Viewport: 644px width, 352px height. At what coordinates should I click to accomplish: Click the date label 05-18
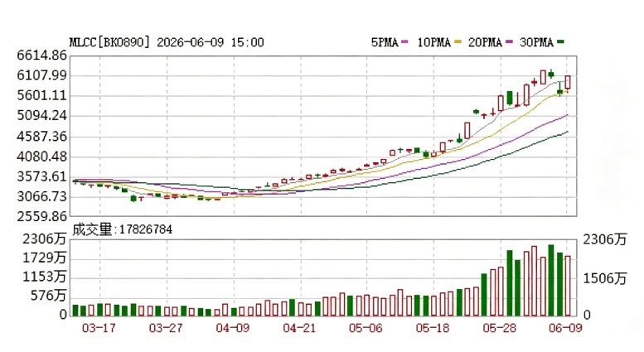tap(433, 328)
